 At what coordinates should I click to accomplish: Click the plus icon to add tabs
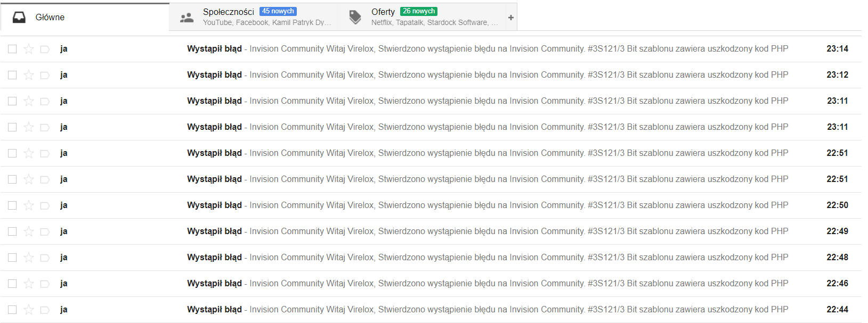(510, 18)
